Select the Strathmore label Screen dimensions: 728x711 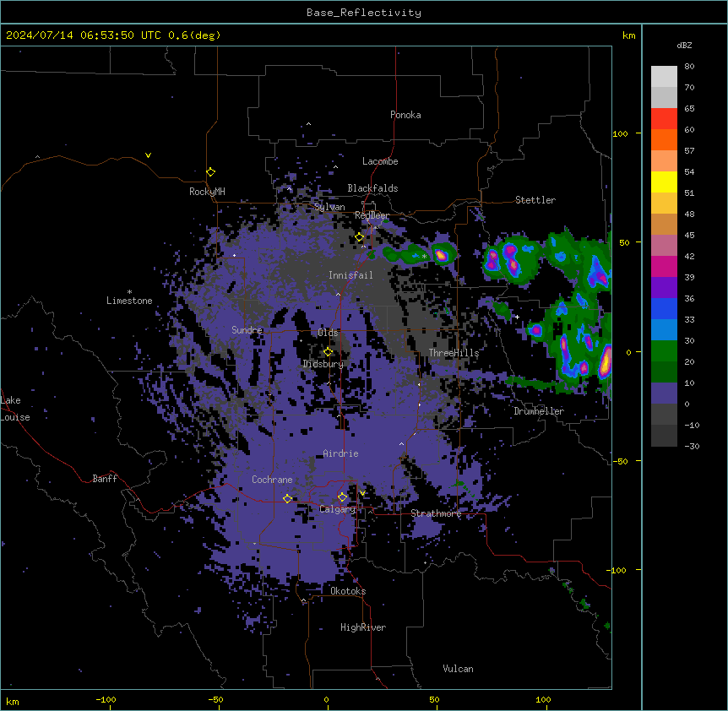pos(436,513)
